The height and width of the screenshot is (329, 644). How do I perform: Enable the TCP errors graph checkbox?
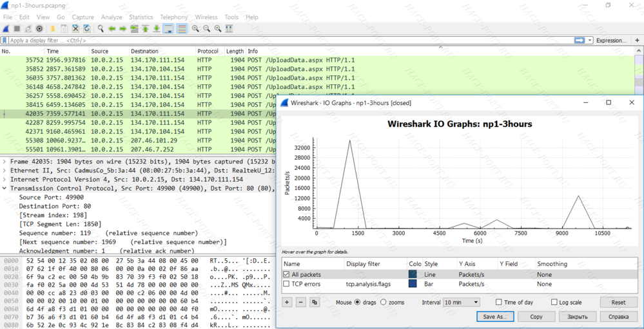point(287,284)
